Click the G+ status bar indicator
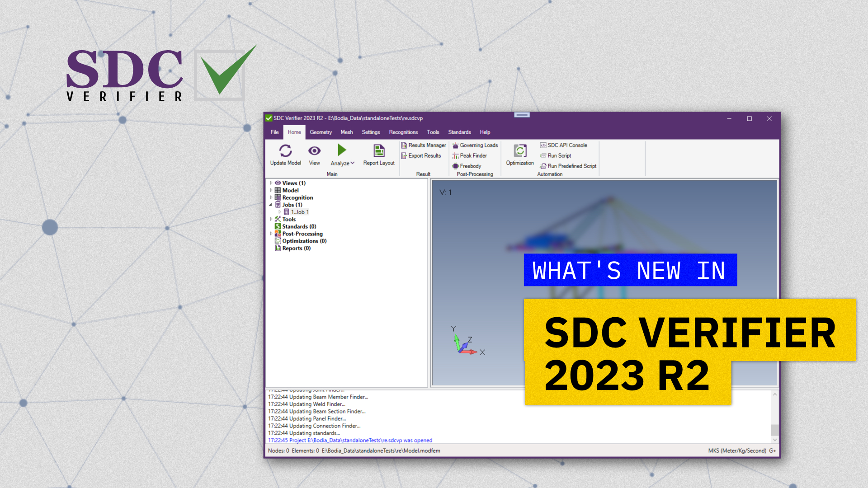This screenshot has width=868, height=488. coord(772,450)
